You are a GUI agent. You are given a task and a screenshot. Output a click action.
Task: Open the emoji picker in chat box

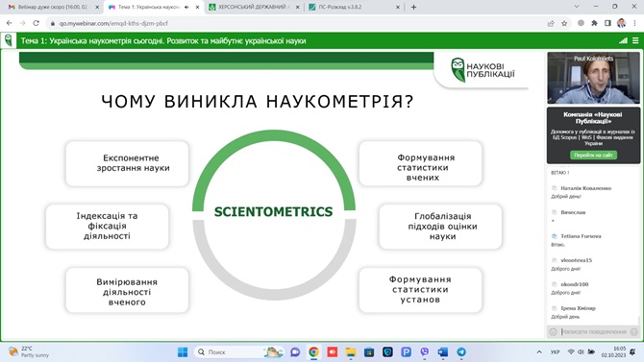coord(554,331)
